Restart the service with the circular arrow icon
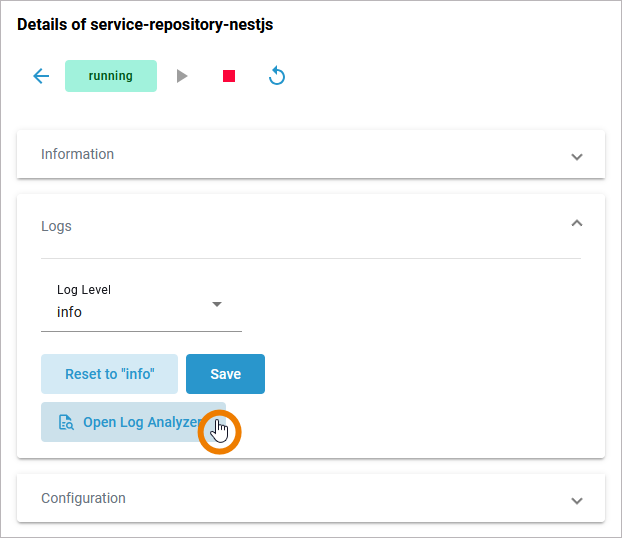622x538 pixels. tap(277, 76)
